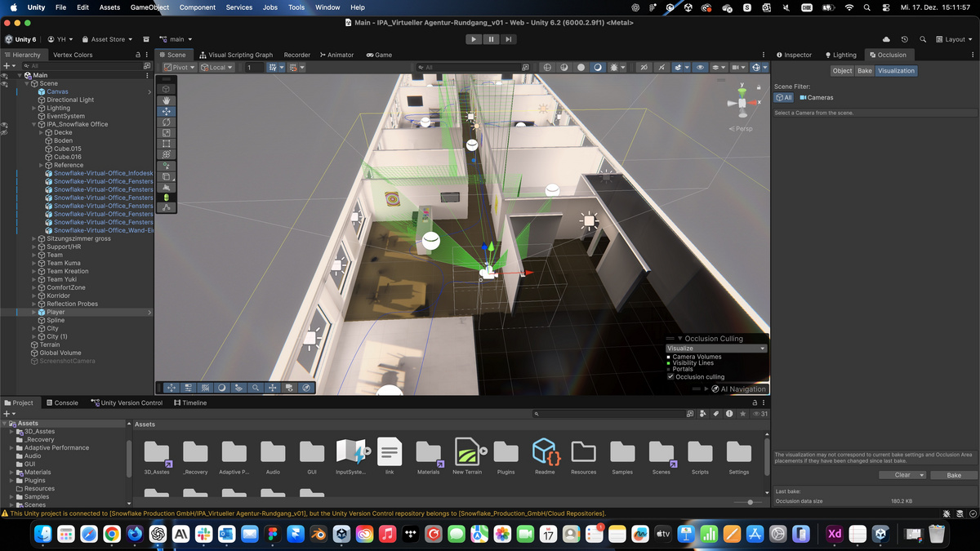This screenshot has height=551, width=980.
Task: Toggle scene visibility eye for Main
Action: point(5,76)
